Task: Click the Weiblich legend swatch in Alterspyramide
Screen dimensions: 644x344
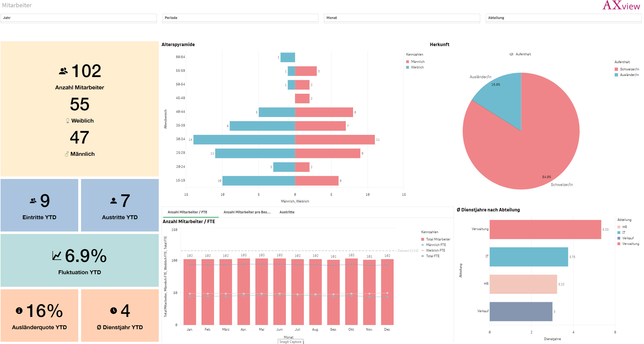Action: click(408, 67)
